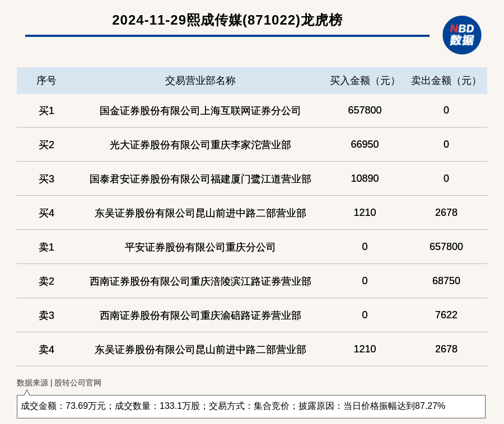504x424 pixels.
Task: Select sell amount 0 in row 买2
Action: click(x=446, y=144)
